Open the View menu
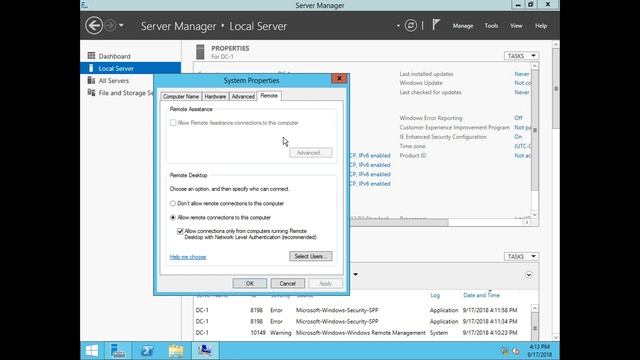The height and width of the screenshot is (360, 640). [x=516, y=26]
